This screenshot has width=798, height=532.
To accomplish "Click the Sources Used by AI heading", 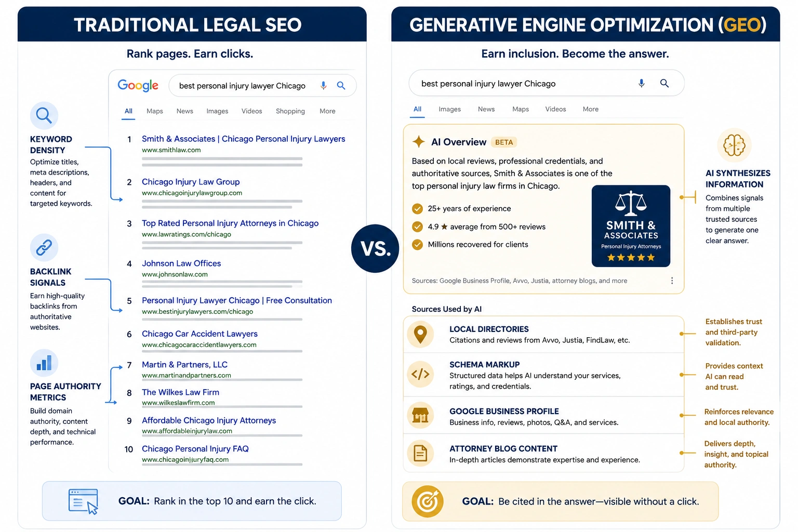I will [447, 309].
